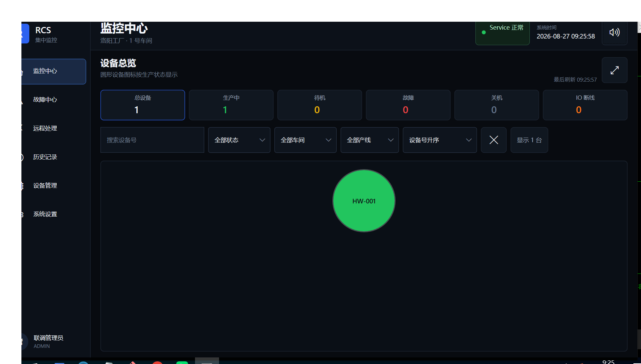The image size is (641, 364).
Task: Open the 全部状态 dropdown
Action: (239, 140)
